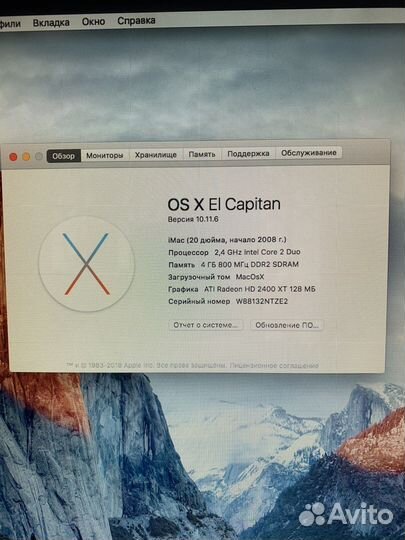Click the Загрузочный том MacOsX line
The image size is (405, 540).
(216, 277)
